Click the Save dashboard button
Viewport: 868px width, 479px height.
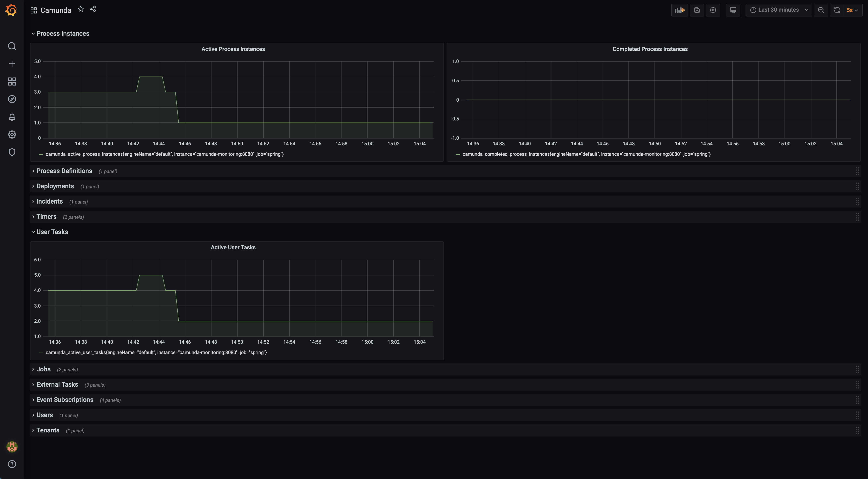click(x=697, y=10)
